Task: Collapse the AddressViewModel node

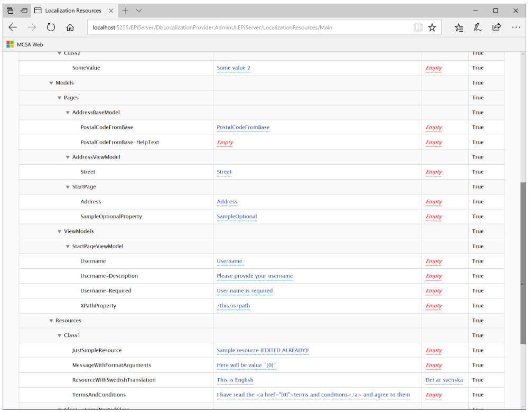Action: pyautogui.click(x=68, y=157)
